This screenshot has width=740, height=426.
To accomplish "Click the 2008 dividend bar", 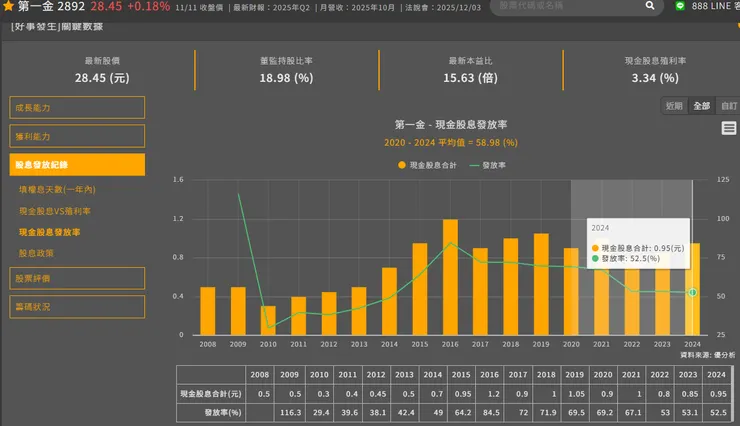I will point(208,311).
